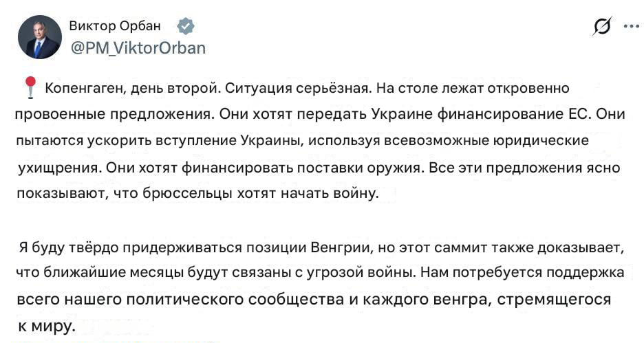Click the final words к миру

click(x=45, y=325)
